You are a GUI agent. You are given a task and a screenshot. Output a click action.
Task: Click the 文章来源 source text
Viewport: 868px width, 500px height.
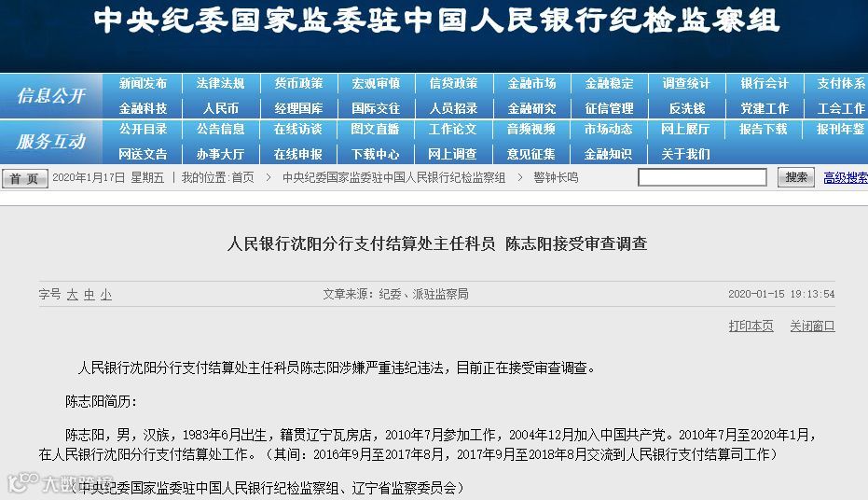[396, 294]
